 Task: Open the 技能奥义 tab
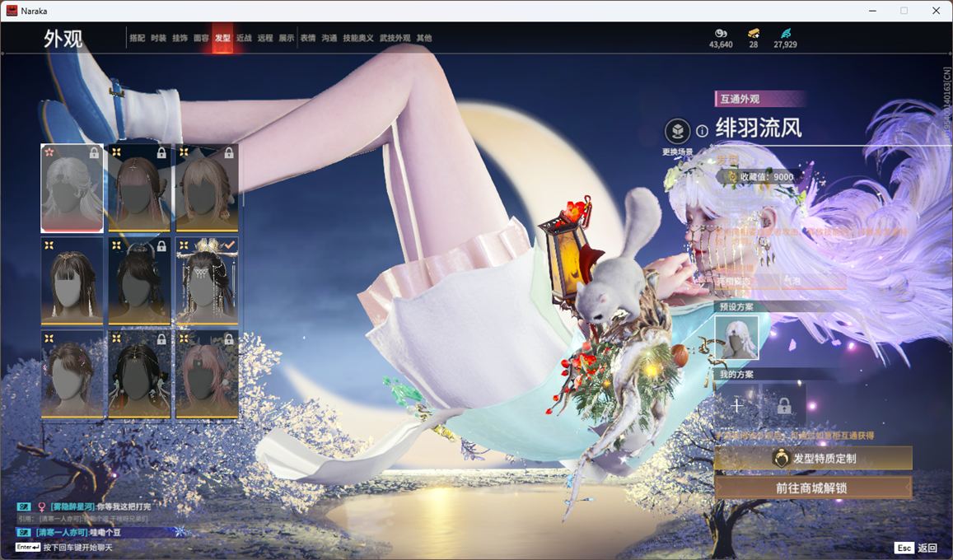coord(358,38)
